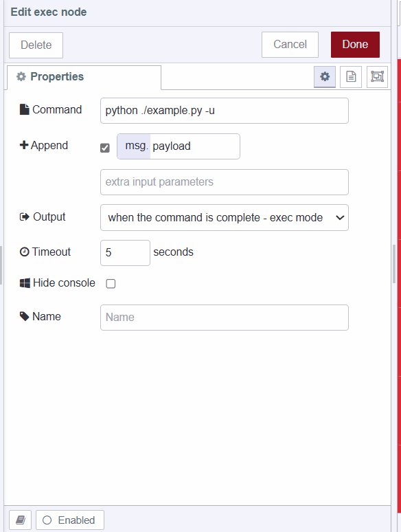Open node help book icon
The width and height of the screenshot is (401, 532).
[21, 520]
